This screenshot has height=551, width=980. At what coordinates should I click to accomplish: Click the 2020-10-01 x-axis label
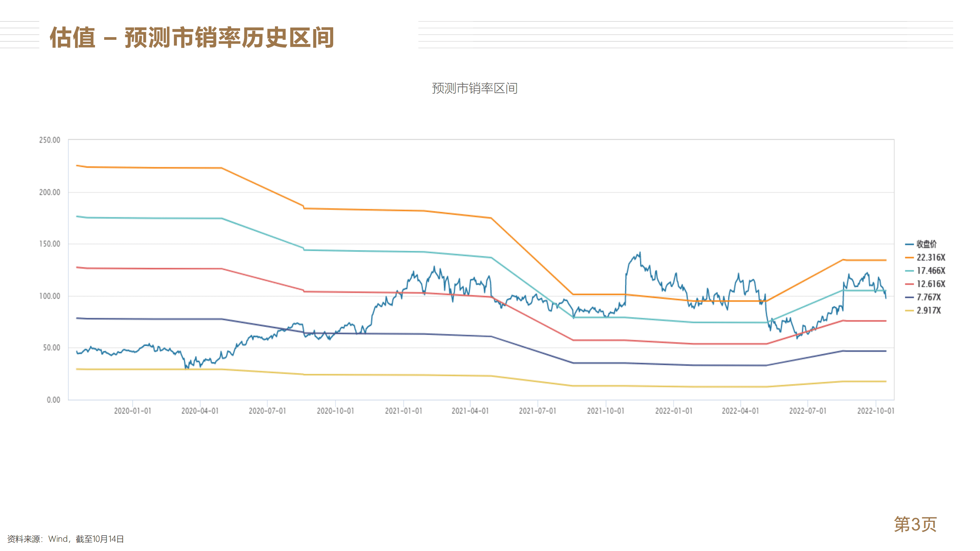[335, 411]
